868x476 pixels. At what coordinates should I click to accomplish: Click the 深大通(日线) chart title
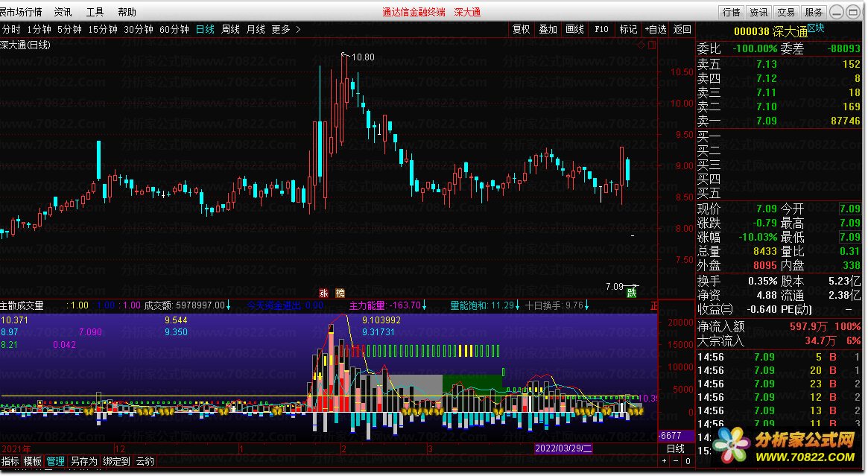click(x=25, y=45)
